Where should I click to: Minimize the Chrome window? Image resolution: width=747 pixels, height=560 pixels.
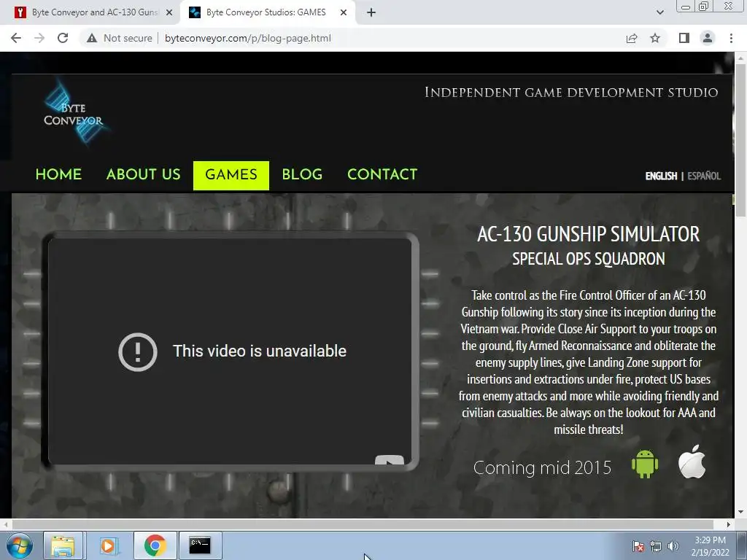(686, 6)
